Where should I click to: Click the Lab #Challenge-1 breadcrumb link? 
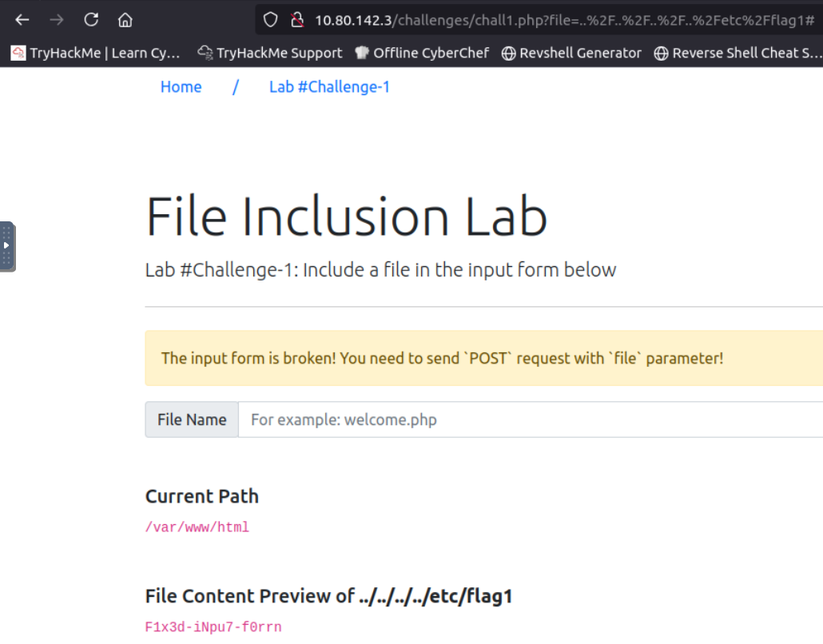tap(329, 87)
